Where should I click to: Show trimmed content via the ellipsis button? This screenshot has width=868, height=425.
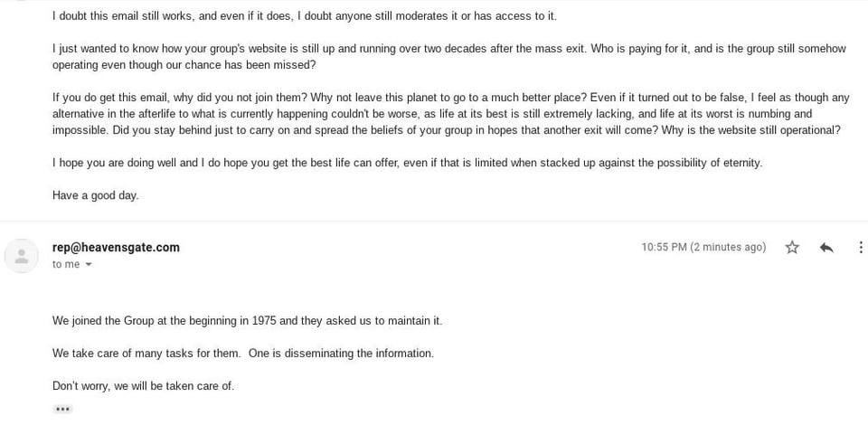click(x=62, y=409)
